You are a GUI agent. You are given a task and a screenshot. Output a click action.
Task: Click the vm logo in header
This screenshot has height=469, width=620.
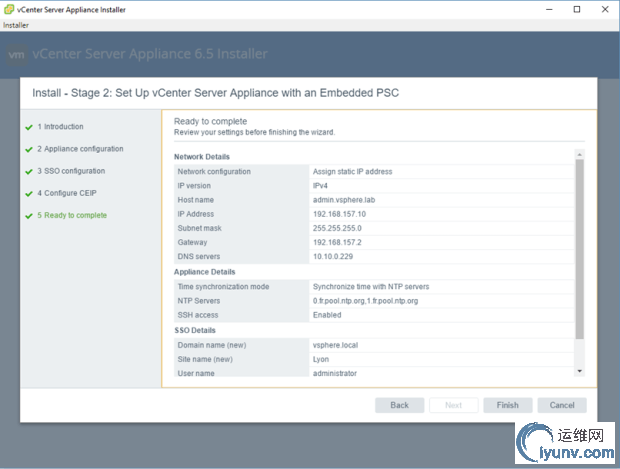16,55
